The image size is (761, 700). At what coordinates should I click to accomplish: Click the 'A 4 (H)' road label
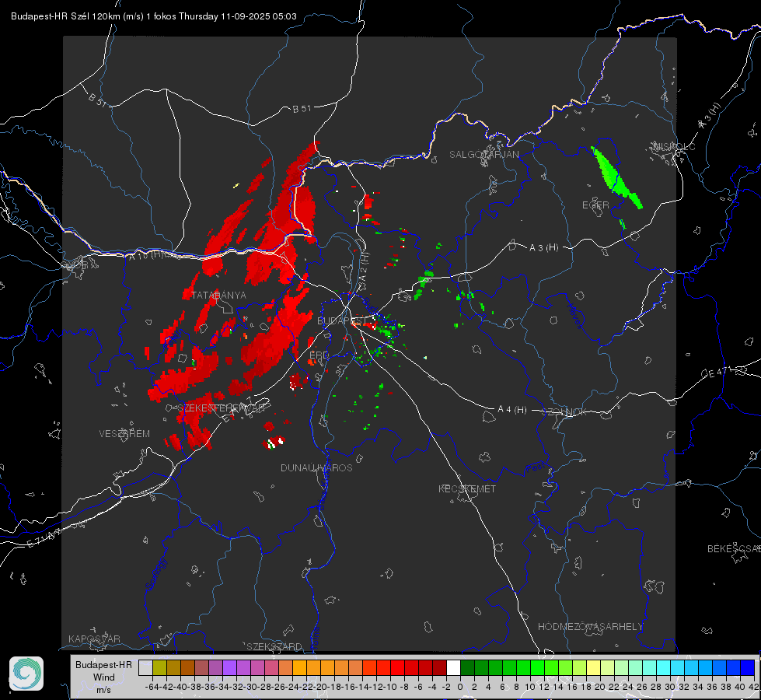point(512,410)
